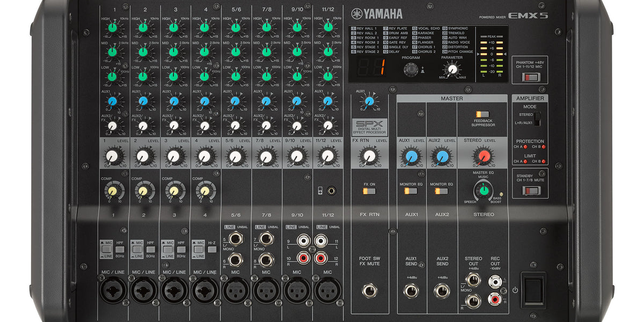This screenshot has height=322, width=644.
Task: Toggle channel 3 HPF 80Hz switch
Action: [x=181, y=250]
